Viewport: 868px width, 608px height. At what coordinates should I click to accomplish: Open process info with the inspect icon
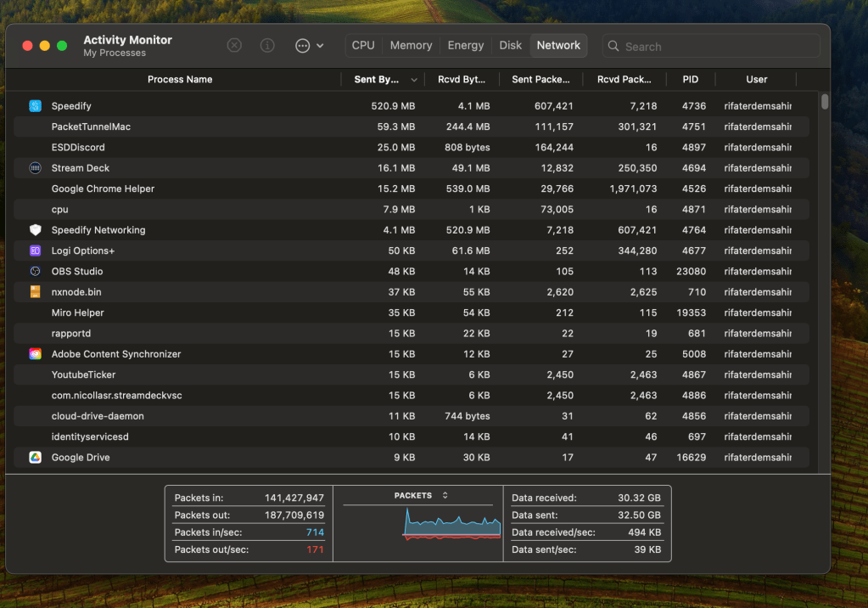(x=267, y=46)
